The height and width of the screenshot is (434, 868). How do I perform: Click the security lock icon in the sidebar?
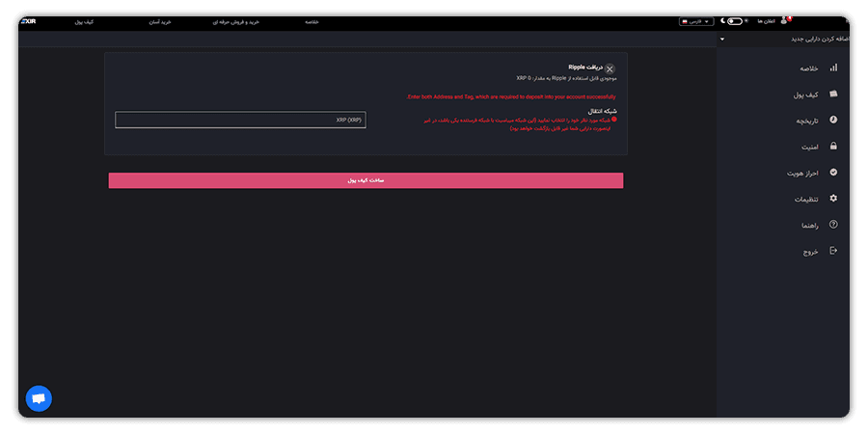[x=833, y=147]
